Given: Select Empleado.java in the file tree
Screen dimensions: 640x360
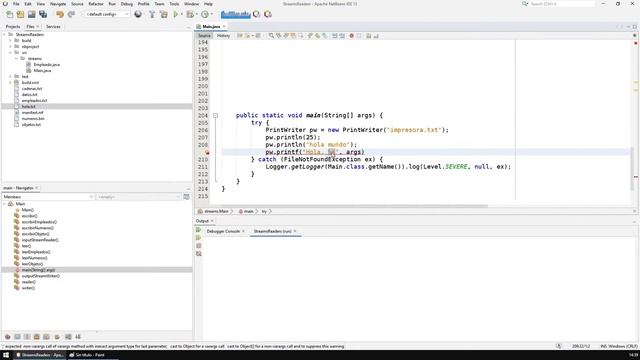Looking at the screenshot, I should click(47, 64).
